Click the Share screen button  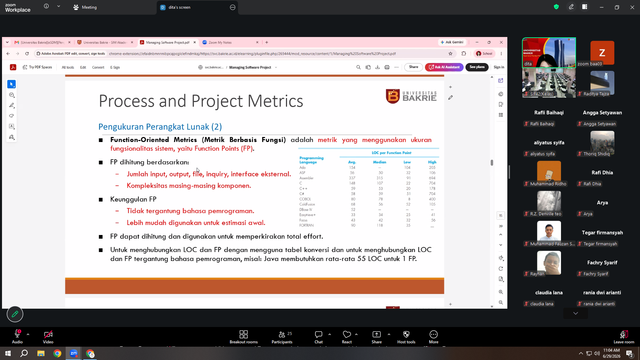[376, 336]
